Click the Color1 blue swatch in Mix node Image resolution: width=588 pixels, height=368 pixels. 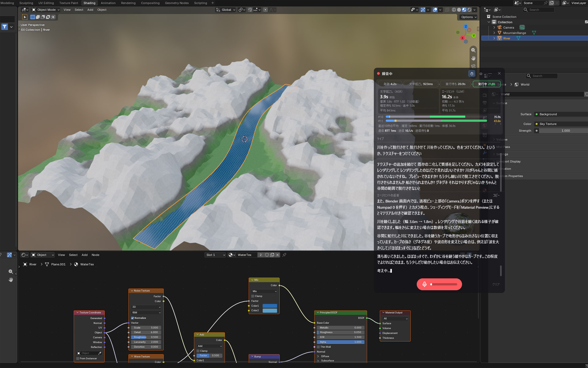coord(270,306)
